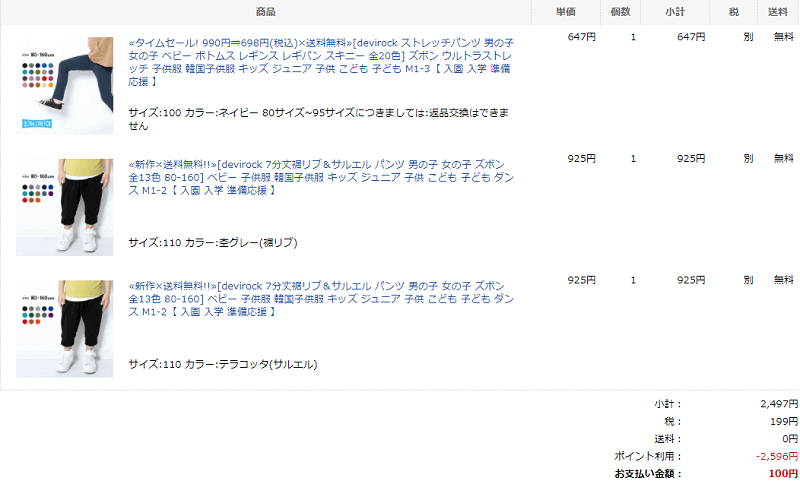Image resolution: width=800 pixels, height=484 pixels.
Task: Click the 小計 column header
Action: click(x=676, y=12)
